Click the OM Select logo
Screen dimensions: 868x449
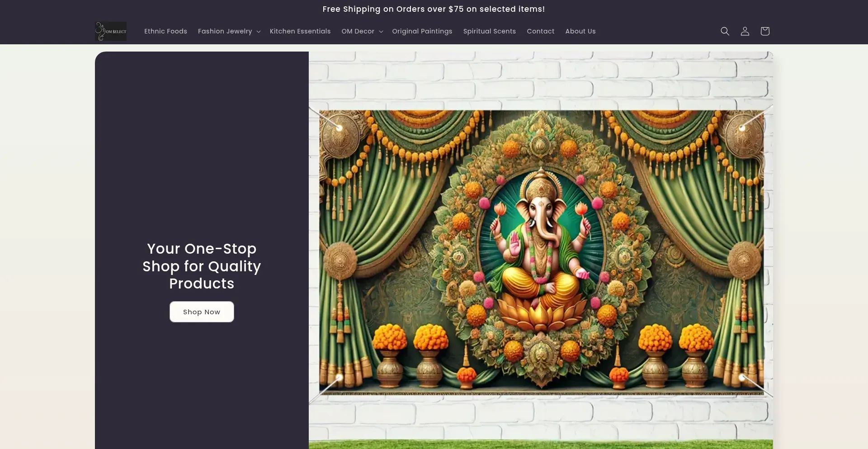pos(111,31)
